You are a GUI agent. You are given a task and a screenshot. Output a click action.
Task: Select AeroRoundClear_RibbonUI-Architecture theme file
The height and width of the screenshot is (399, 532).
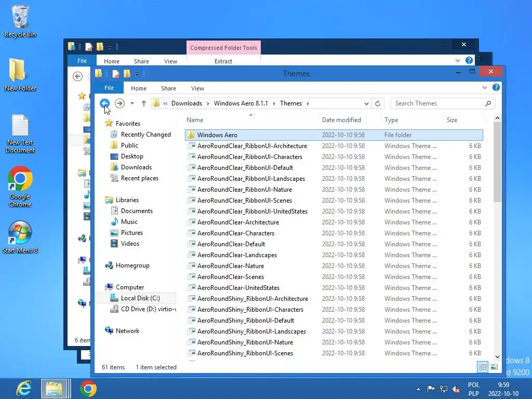pyautogui.click(x=334, y=146)
